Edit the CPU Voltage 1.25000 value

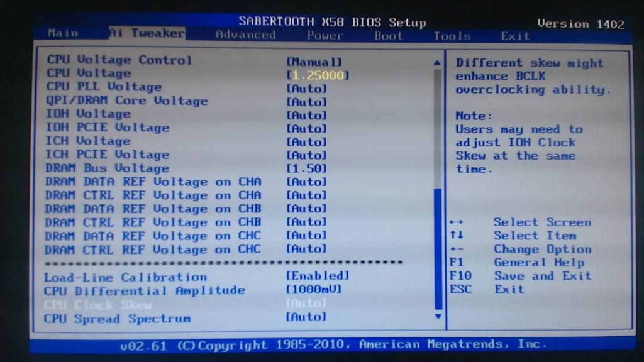[318, 75]
